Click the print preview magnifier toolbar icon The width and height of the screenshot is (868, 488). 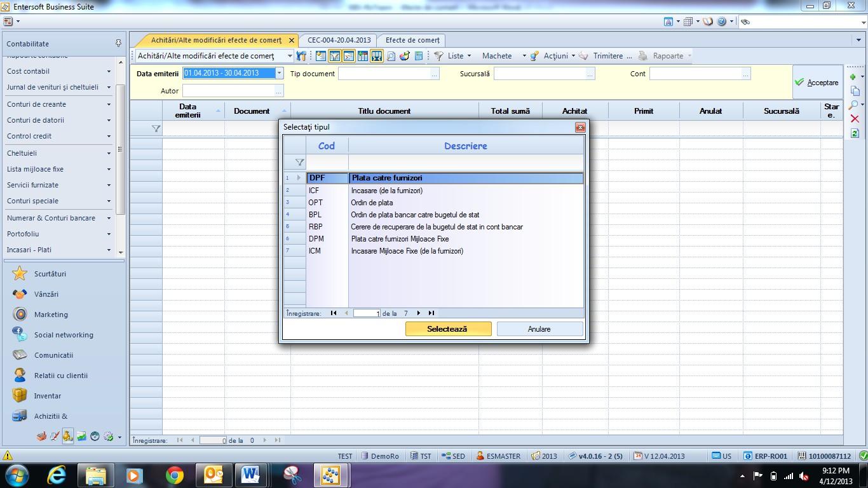[391, 56]
